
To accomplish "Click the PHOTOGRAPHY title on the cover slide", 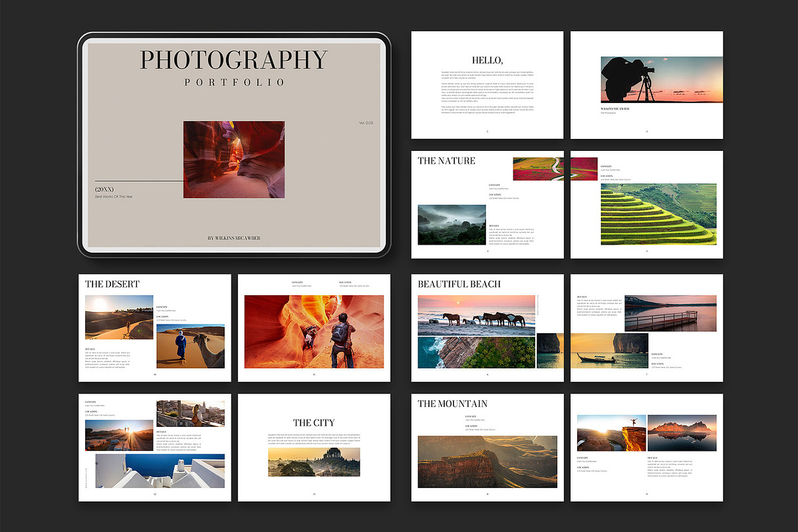I will (x=233, y=60).
